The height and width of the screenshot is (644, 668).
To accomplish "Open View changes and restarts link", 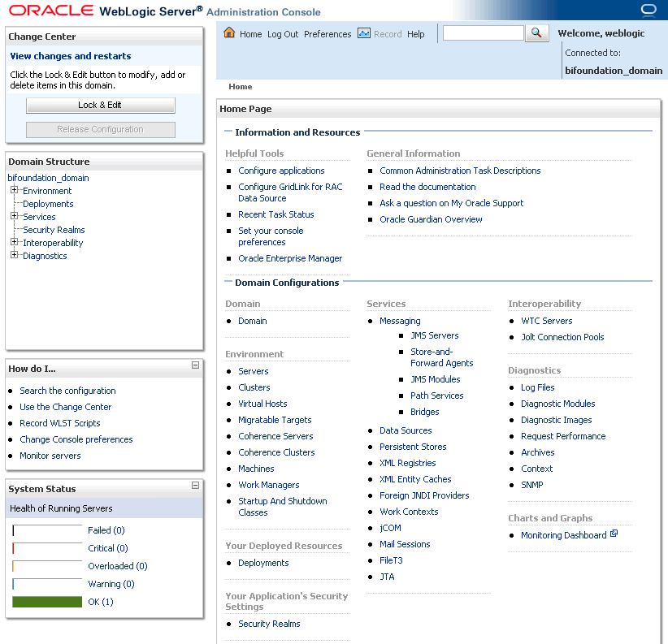I will click(71, 56).
